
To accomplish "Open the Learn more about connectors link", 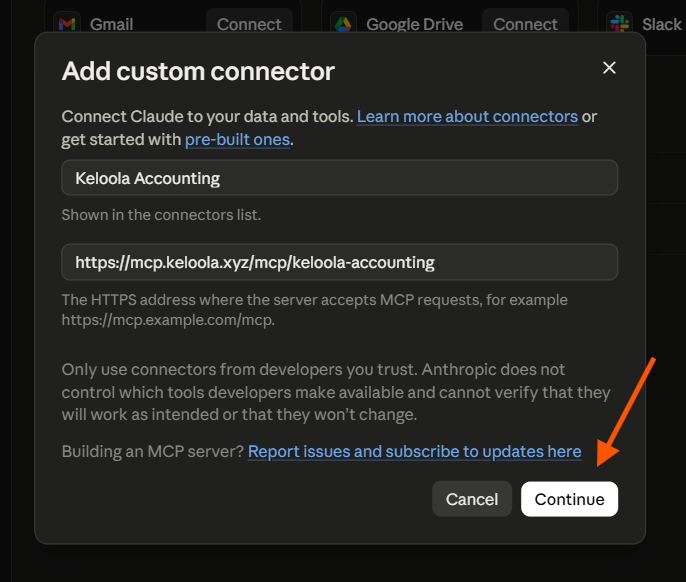I will [x=467, y=116].
